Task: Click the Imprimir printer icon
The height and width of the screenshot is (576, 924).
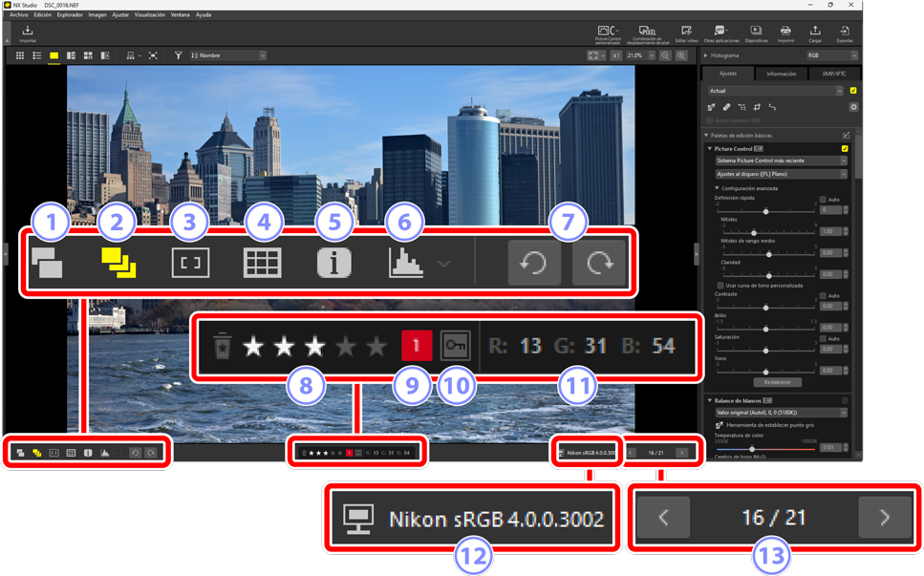Action: click(x=785, y=32)
